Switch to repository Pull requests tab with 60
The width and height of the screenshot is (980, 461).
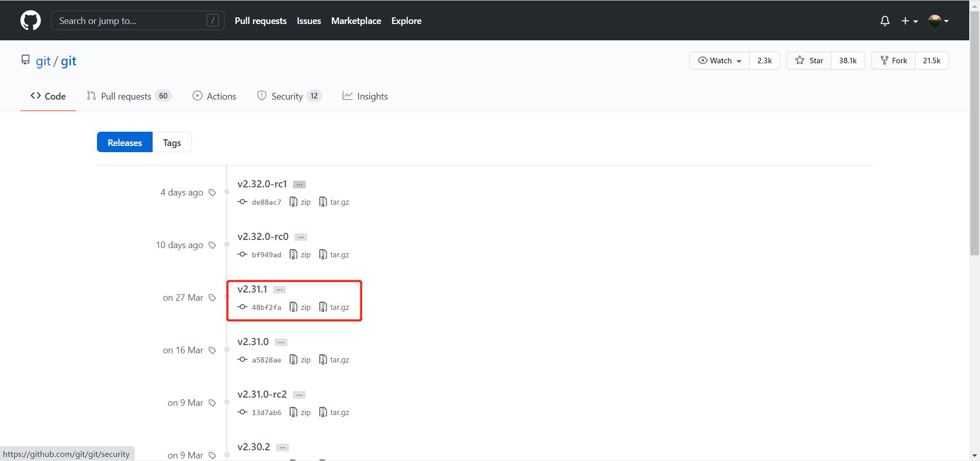(129, 96)
